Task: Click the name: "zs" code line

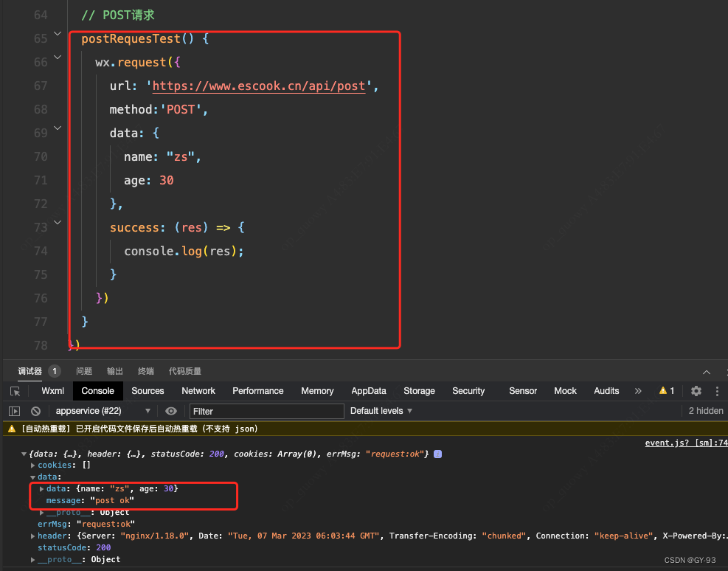Action: tap(162, 157)
